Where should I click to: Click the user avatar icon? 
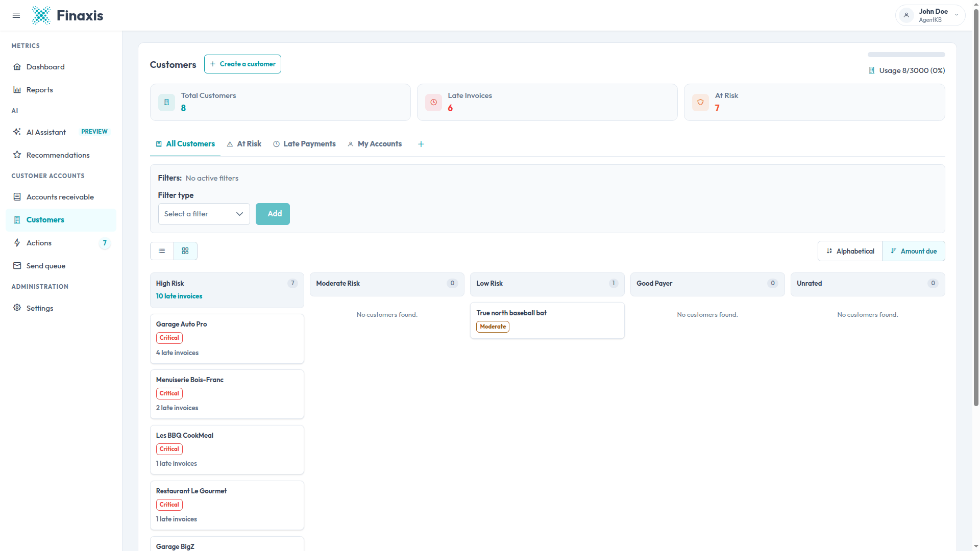906,15
